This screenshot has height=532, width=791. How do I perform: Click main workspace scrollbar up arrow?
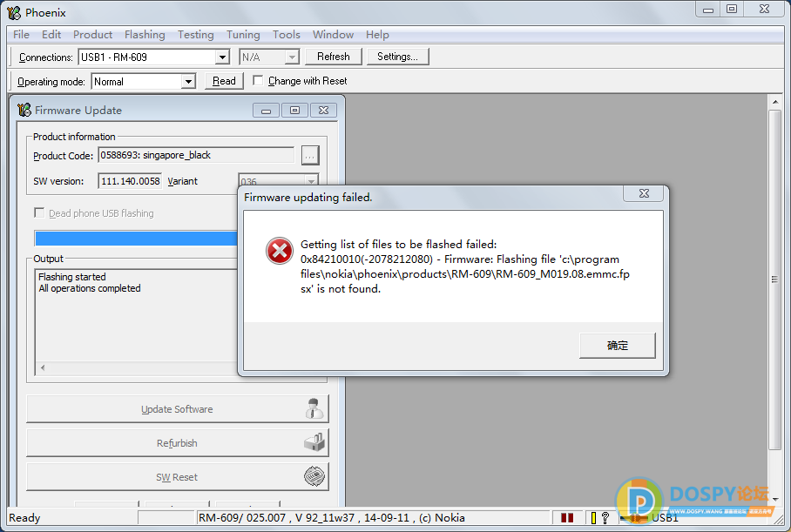point(774,103)
